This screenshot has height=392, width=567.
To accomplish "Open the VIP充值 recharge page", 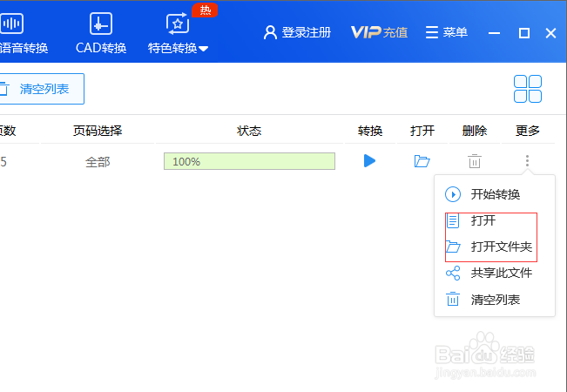I will 380,32.
